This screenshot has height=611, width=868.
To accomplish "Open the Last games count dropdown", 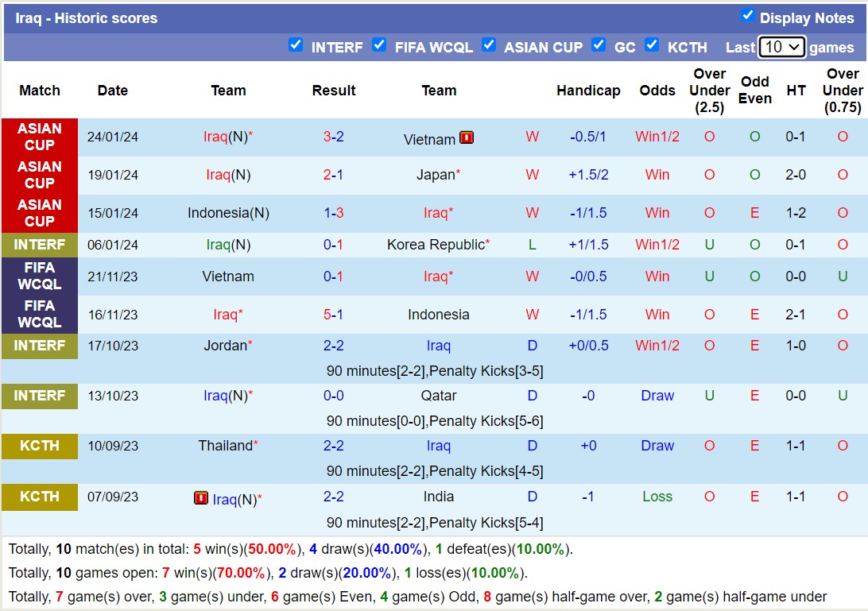I will 782,47.
